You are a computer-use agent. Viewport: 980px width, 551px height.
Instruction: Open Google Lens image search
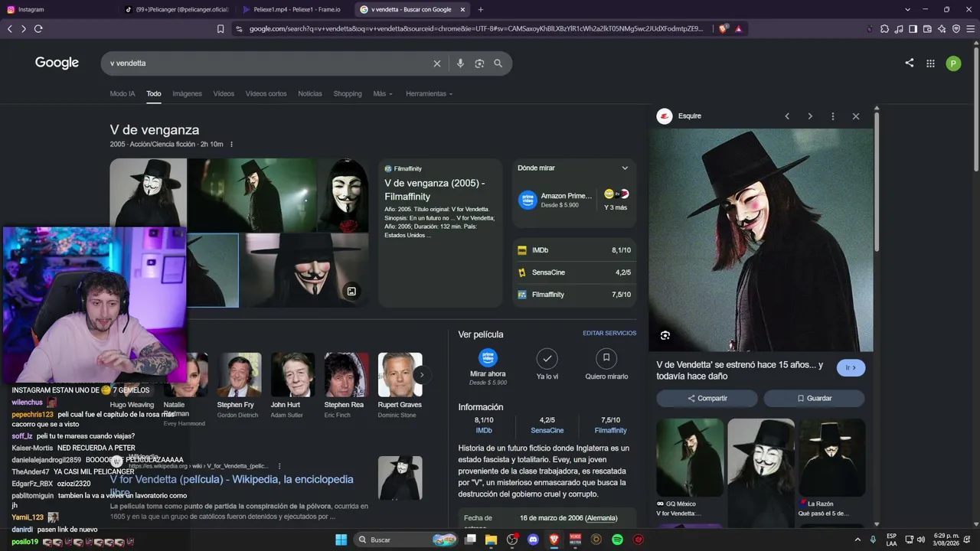click(x=479, y=64)
